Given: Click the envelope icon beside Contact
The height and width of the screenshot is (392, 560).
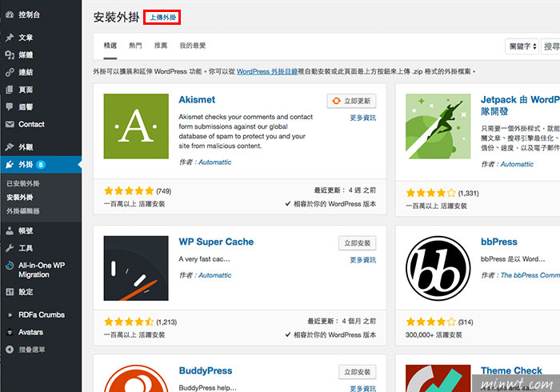Looking at the screenshot, I should pos(10,124).
